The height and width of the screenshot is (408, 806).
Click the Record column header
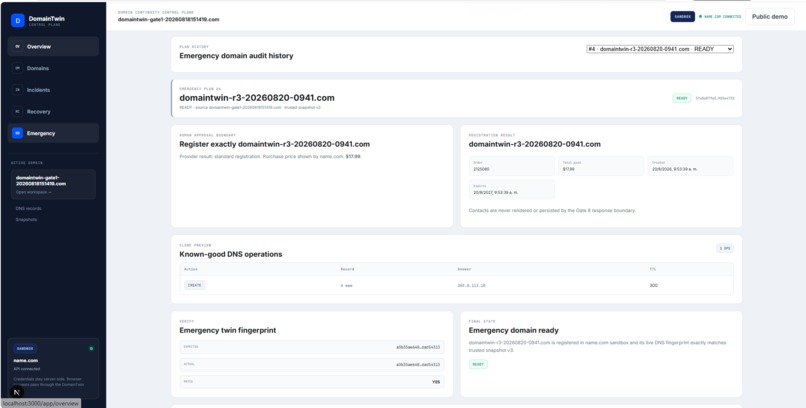click(347, 269)
